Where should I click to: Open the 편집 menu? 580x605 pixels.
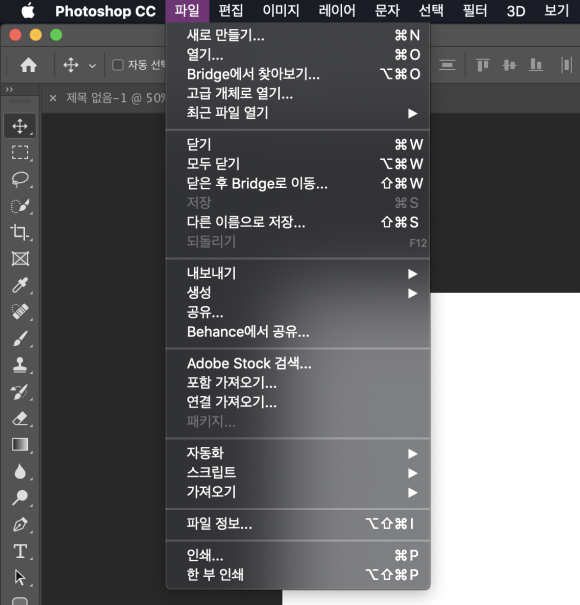click(231, 11)
